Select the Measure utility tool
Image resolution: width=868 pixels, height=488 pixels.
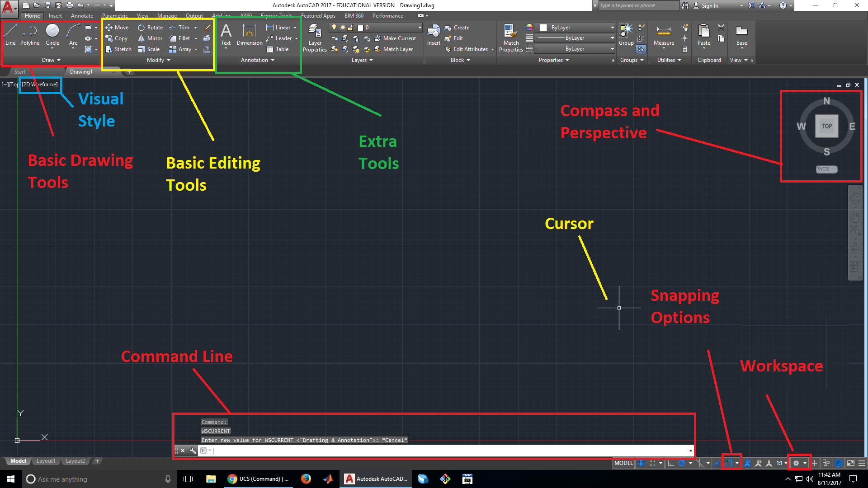[x=664, y=38]
